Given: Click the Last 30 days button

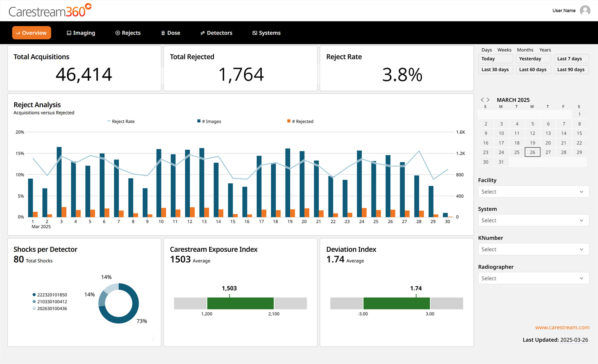Looking at the screenshot, I should [495, 69].
